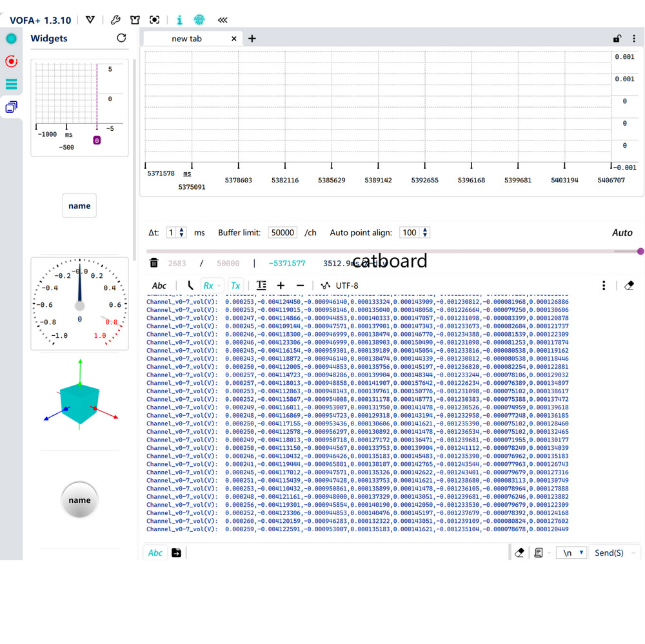Click the Send(S) button
The width and height of the screenshot is (645, 644).
tap(608, 552)
